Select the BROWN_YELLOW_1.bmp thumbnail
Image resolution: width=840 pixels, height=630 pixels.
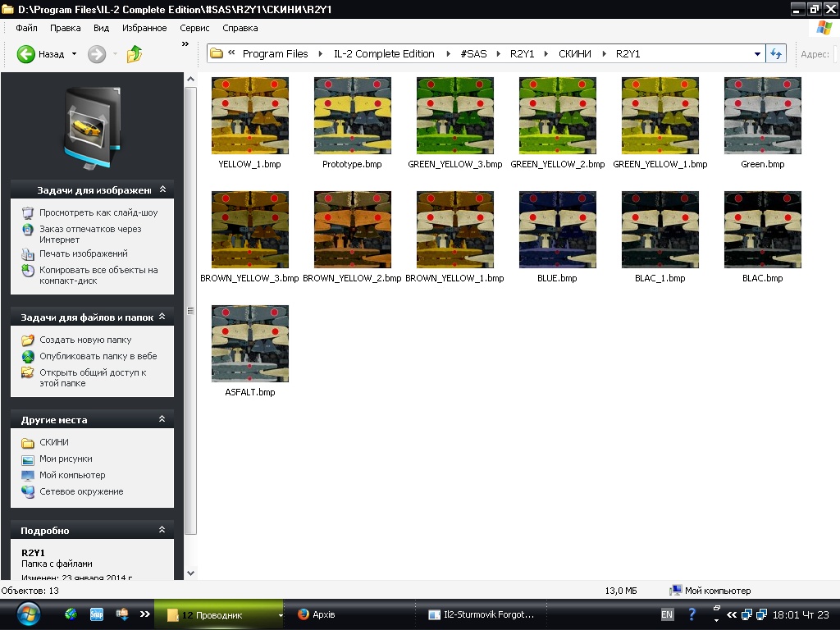(x=455, y=230)
